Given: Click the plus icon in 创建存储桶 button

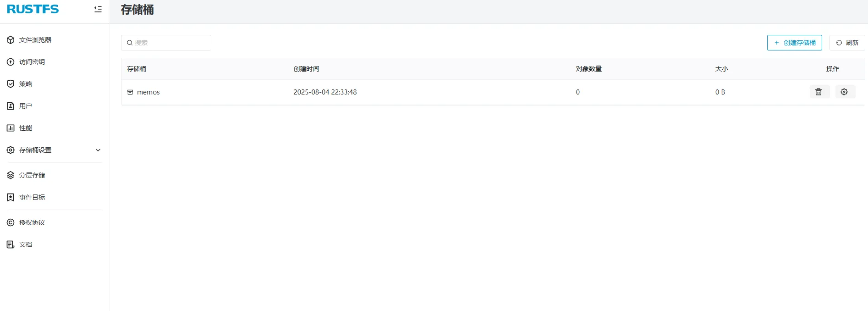Looking at the screenshot, I should click(x=777, y=43).
